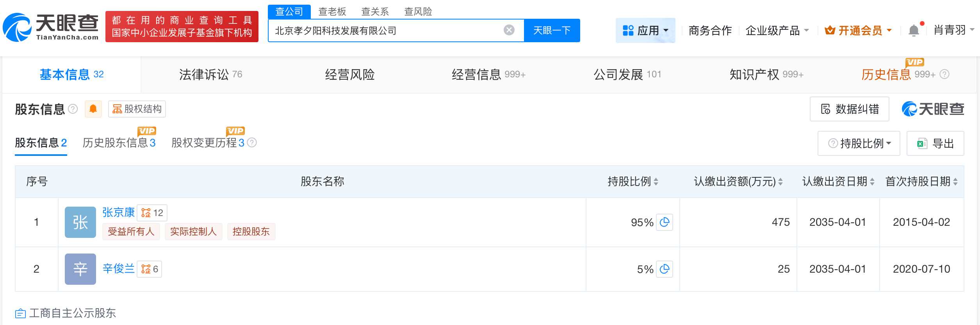Open relation badge 12 beside 张京康
The image size is (980, 325).
(152, 213)
